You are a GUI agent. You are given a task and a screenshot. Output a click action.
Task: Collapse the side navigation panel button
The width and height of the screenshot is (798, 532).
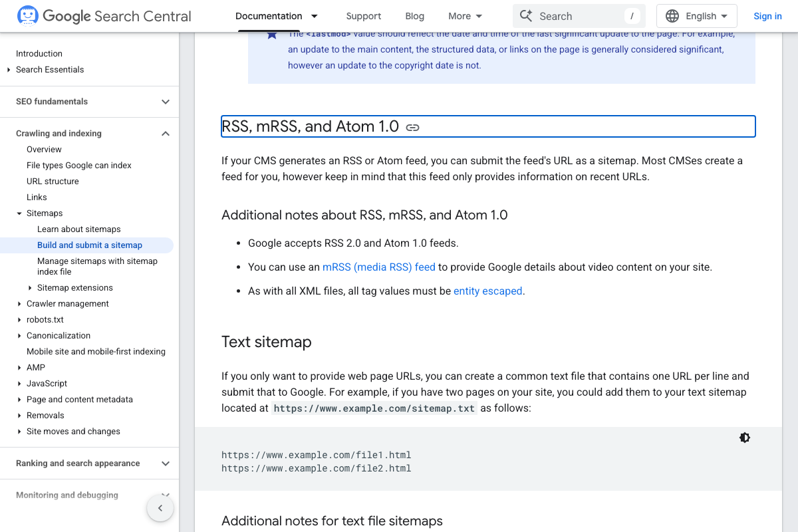160,509
